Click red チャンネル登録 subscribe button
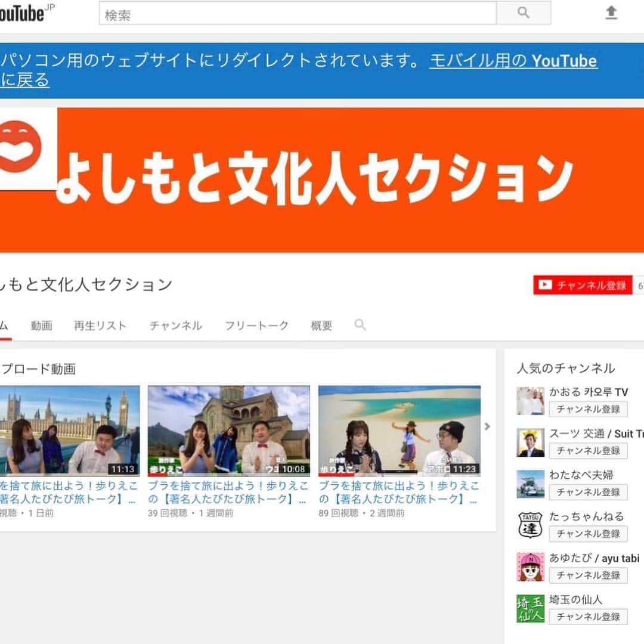Screen dimensions: 644x644 point(583,285)
